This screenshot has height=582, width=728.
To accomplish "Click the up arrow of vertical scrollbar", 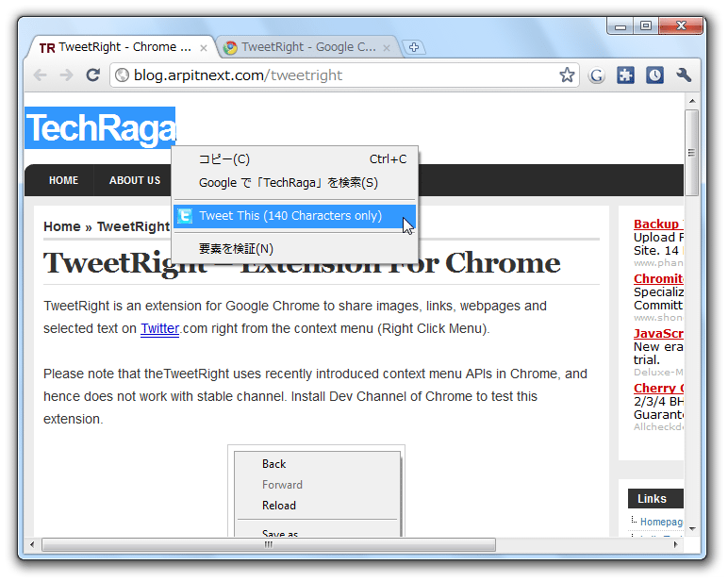I will pos(692,101).
